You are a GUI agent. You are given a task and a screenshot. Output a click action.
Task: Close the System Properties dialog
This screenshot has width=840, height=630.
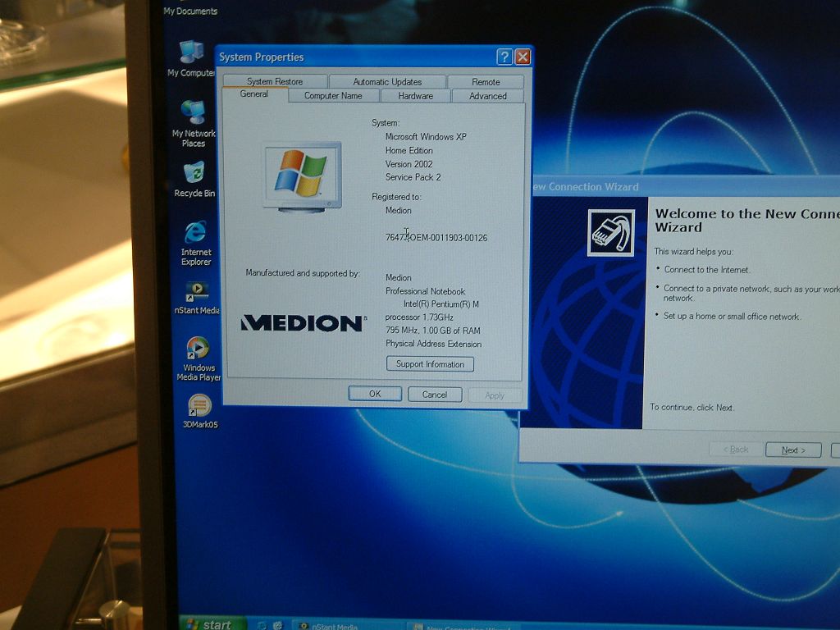(523, 57)
